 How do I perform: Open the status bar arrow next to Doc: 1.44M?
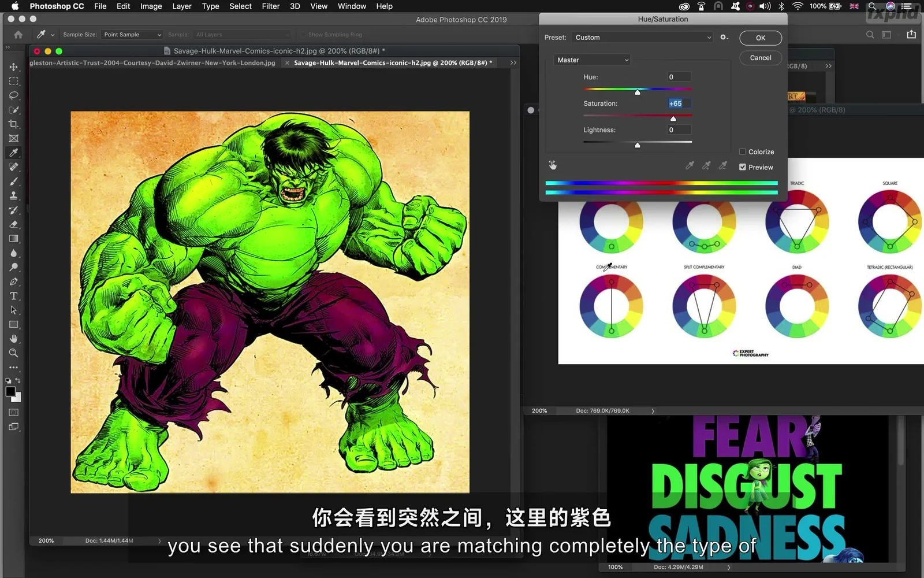(x=159, y=541)
